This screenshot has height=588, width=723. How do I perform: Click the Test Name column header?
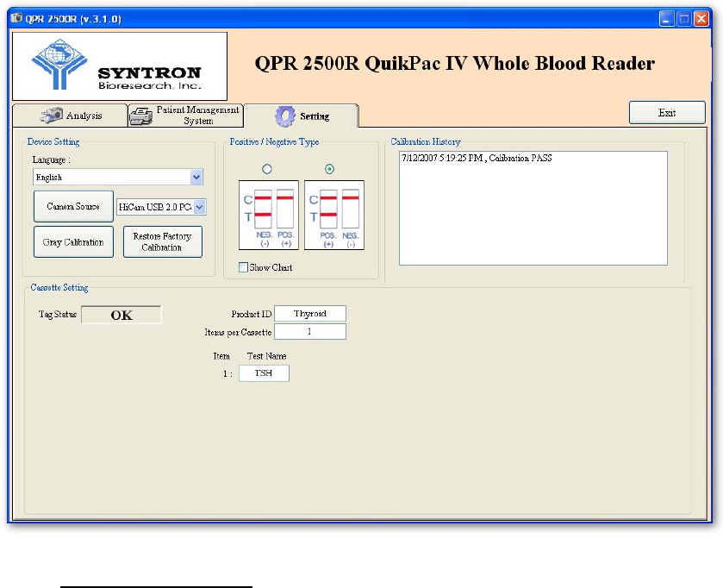tap(266, 356)
